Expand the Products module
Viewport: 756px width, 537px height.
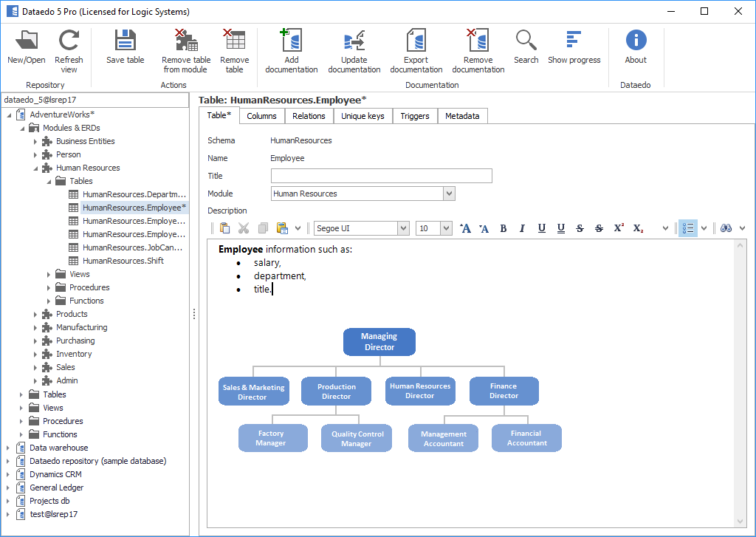point(35,314)
